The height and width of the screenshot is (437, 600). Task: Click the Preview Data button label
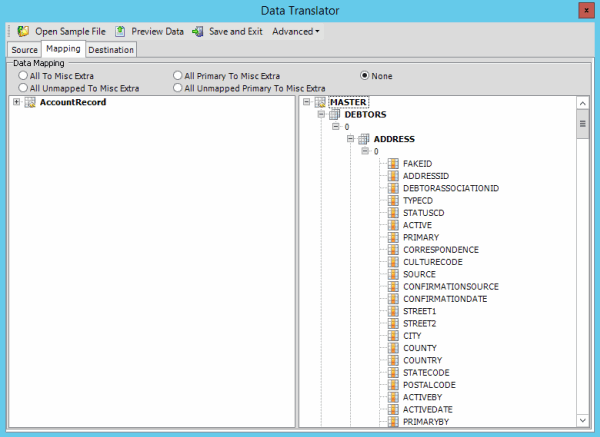coord(157,31)
